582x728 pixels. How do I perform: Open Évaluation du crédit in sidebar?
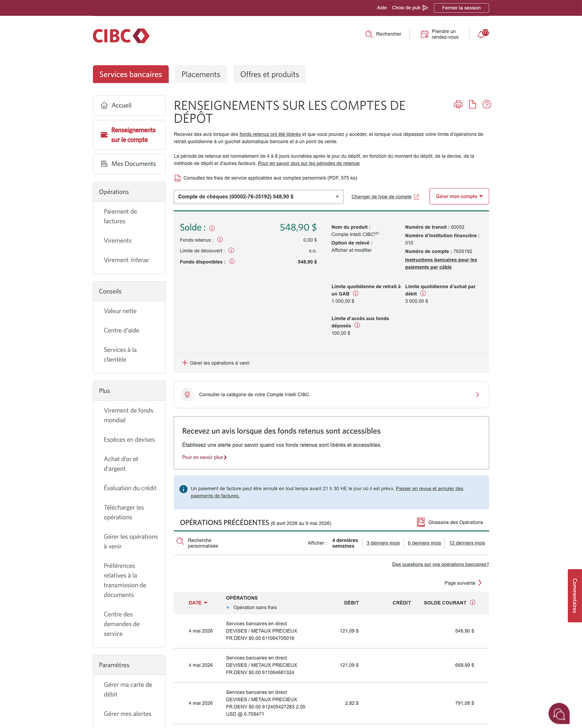(x=130, y=488)
